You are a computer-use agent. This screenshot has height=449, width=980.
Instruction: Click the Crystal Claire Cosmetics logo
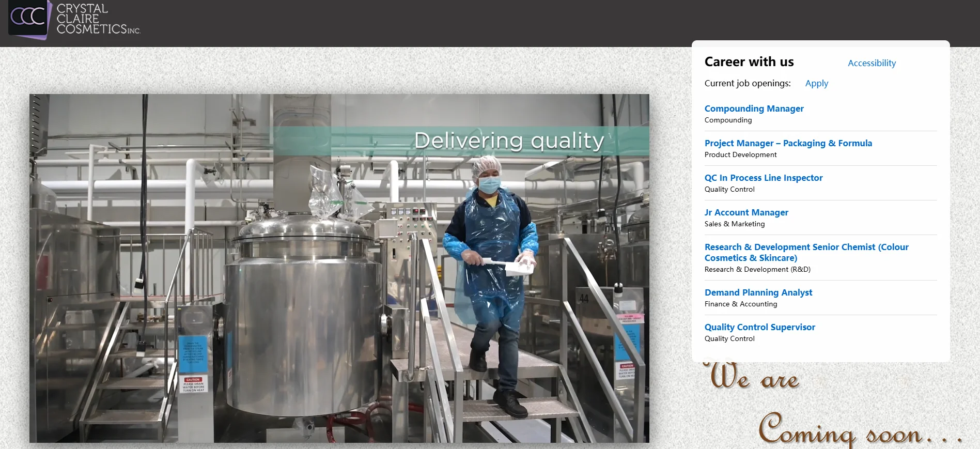point(74,20)
